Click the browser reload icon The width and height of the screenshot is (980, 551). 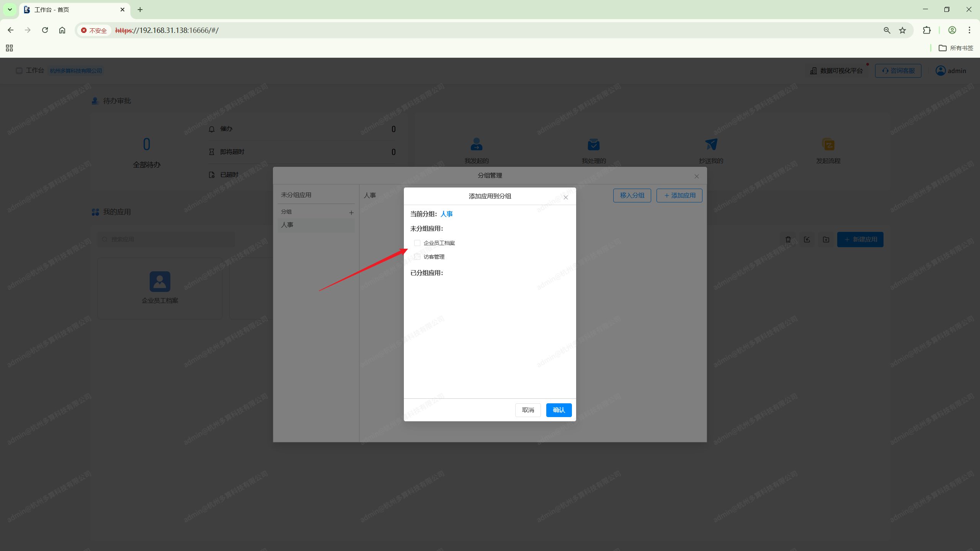pos(45,30)
